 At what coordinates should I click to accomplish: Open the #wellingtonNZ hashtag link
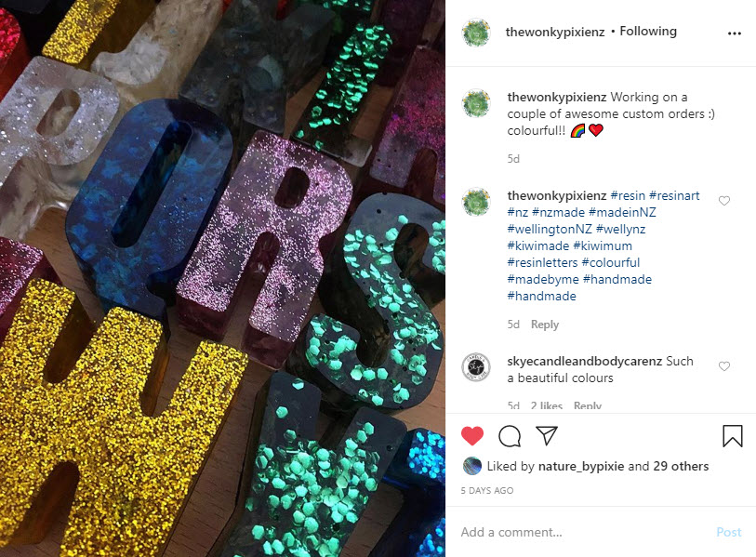tap(550, 229)
